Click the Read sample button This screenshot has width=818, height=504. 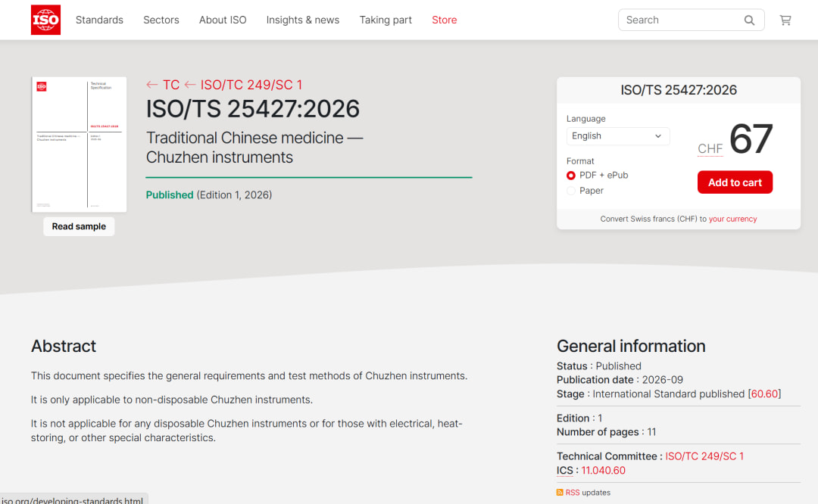click(x=79, y=226)
